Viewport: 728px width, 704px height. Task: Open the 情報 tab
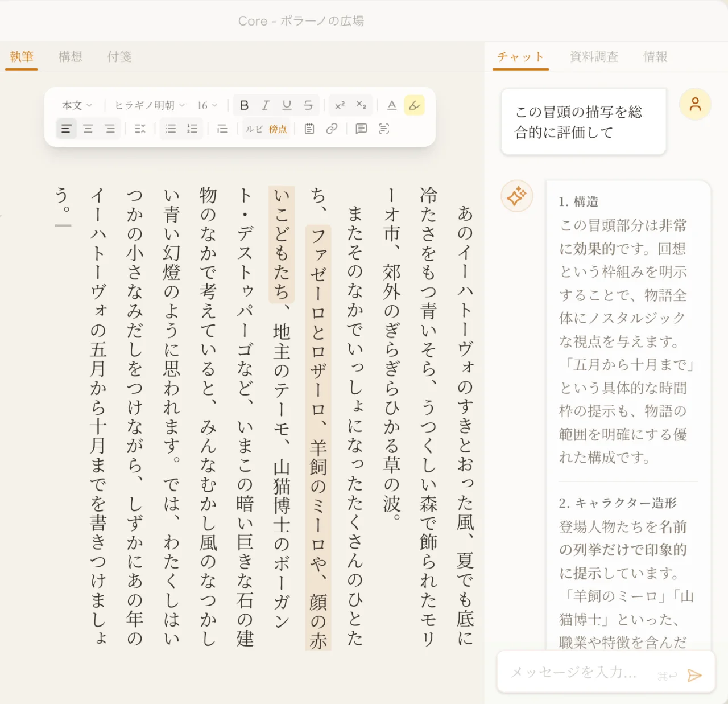655,56
